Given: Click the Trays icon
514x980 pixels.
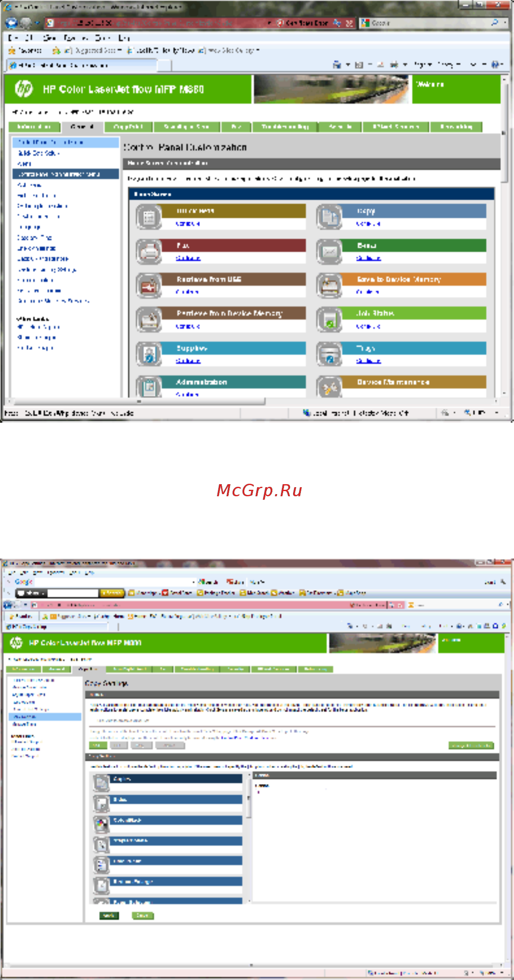Looking at the screenshot, I should [x=329, y=354].
